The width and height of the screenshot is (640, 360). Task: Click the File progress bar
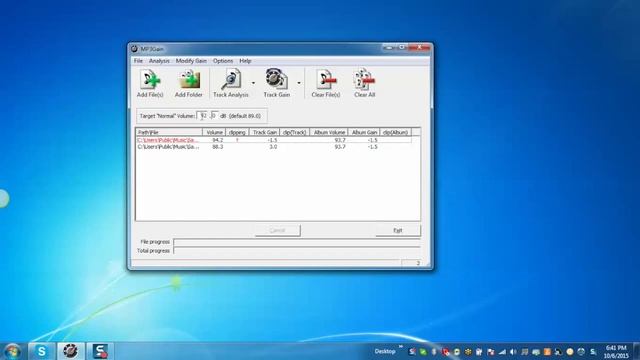[297, 242]
